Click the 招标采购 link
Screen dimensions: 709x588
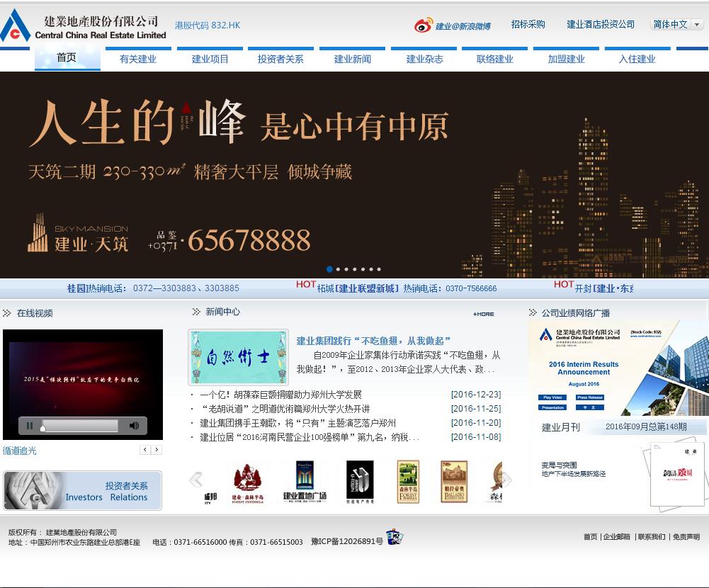(528, 24)
